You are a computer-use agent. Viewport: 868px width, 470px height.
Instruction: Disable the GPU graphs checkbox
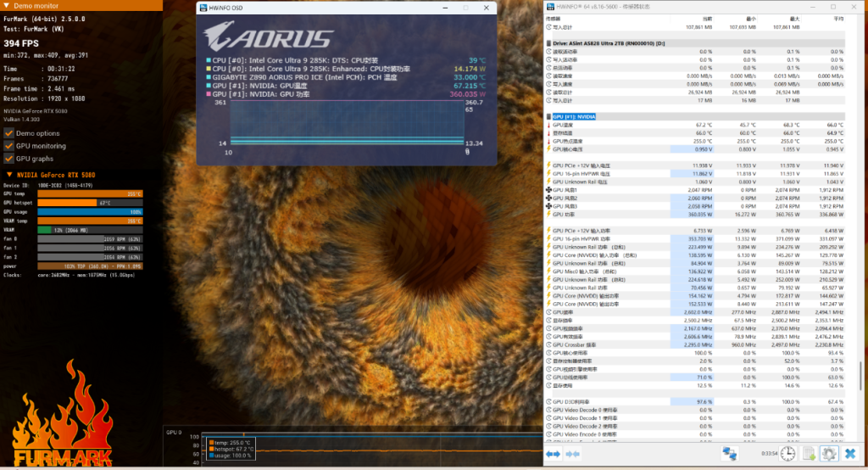click(9, 159)
